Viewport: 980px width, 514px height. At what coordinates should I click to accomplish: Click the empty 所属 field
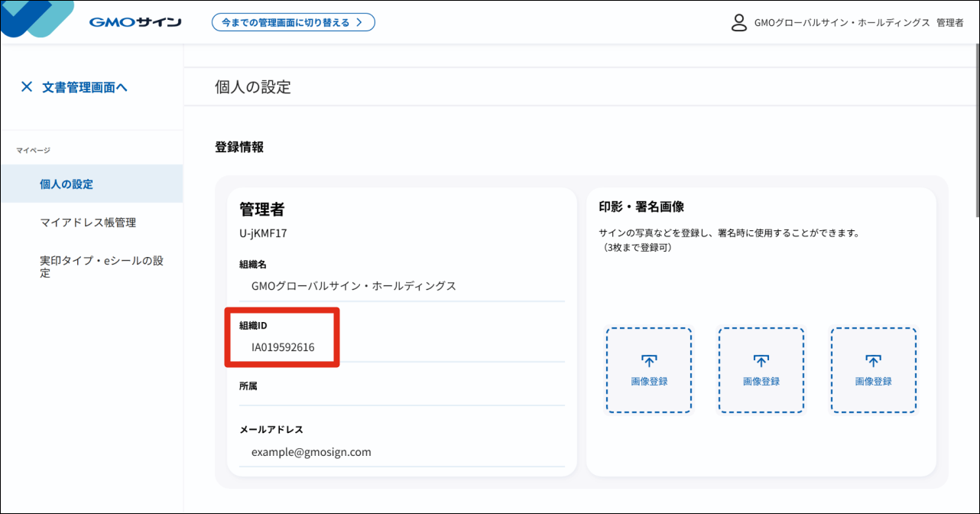(x=402, y=399)
